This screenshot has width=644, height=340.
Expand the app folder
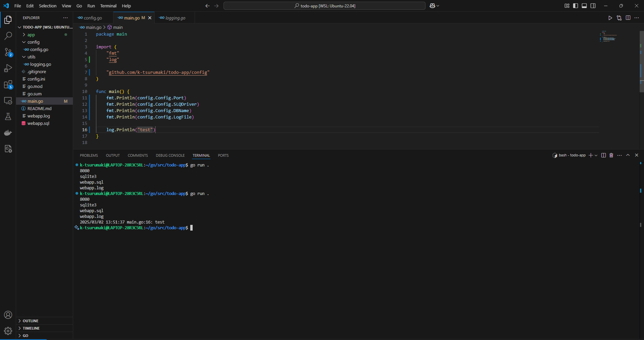tap(24, 35)
